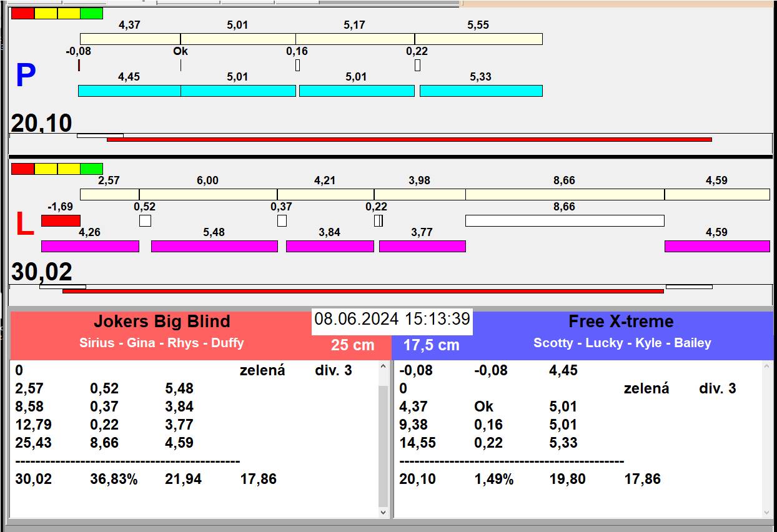
Task: Click the large 30,02 total time
Action: (x=42, y=272)
